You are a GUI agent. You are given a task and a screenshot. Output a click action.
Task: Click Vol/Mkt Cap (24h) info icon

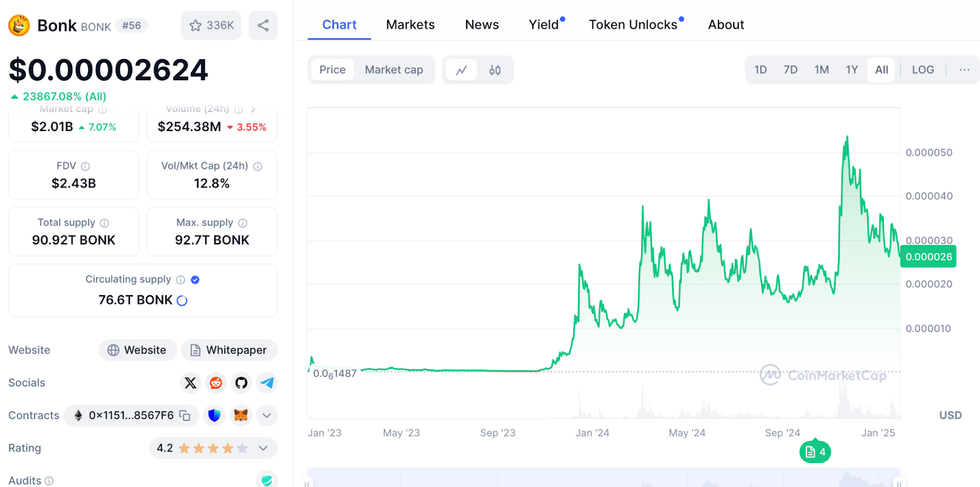click(258, 166)
